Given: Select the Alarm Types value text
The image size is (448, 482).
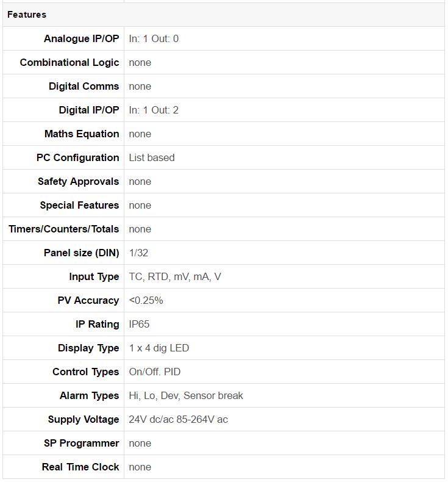Looking at the screenshot, I should pyautogui.click(x=186, y=395).
